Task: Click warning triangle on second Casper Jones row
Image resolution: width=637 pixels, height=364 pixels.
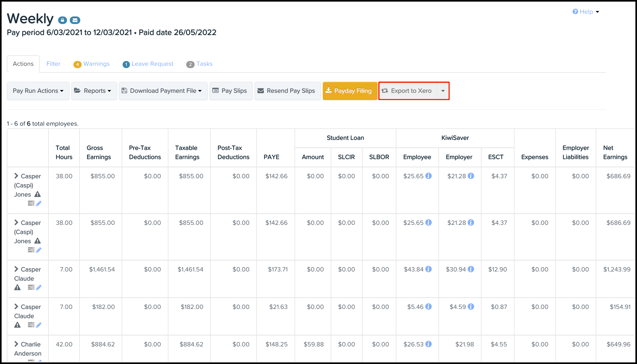Action: coord(38,241)
